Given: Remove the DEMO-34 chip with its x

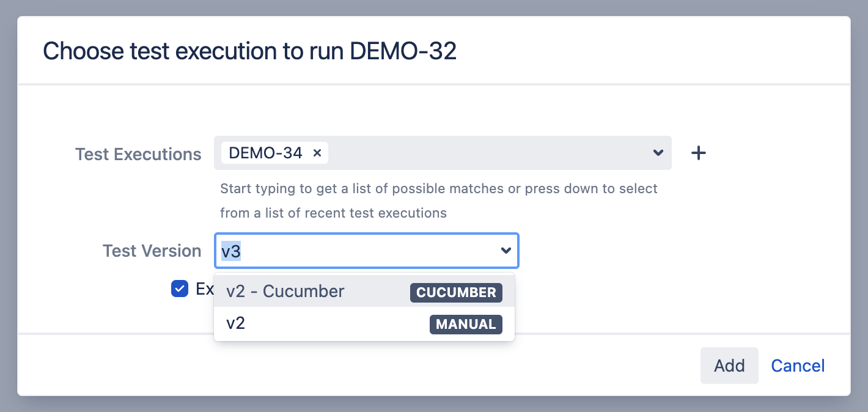Looking at the screenshot, I should [317, 153].
